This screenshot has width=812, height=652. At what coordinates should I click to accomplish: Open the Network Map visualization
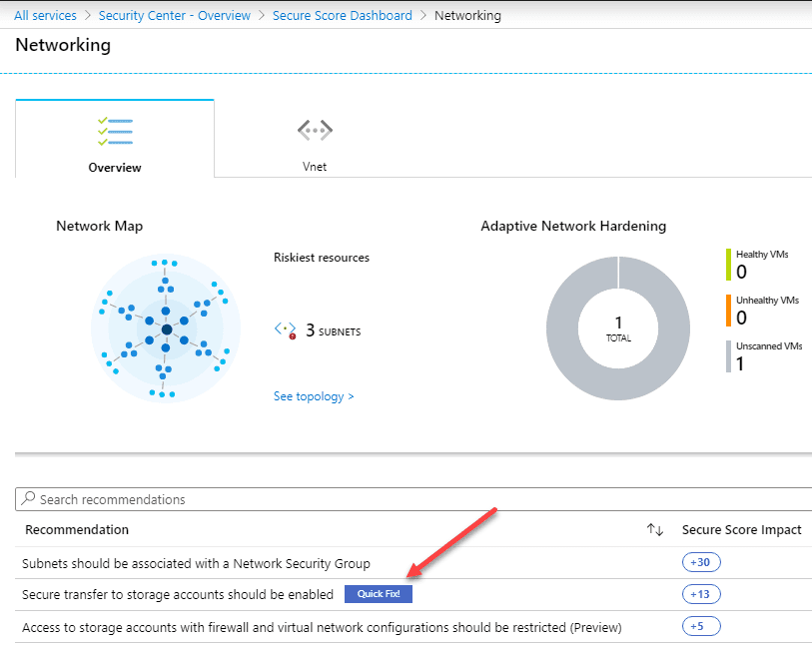(166, 327)
